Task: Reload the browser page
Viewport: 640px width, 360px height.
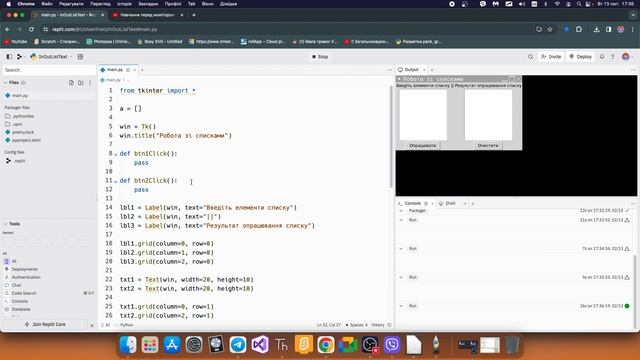Action: click(x=31, y=29)
